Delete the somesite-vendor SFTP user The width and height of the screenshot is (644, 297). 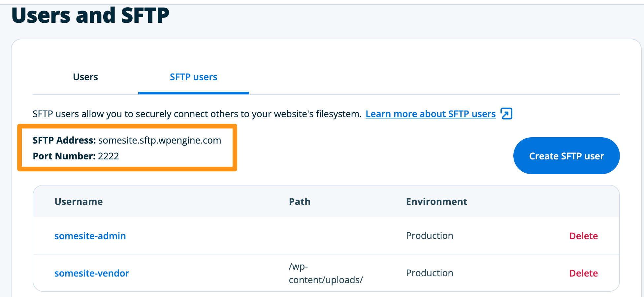[x=583, y=273]
